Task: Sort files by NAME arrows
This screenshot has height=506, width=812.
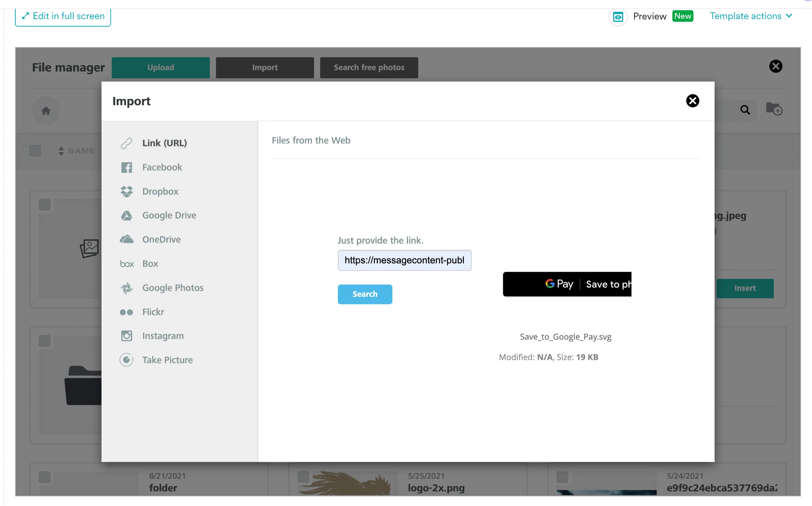Action: pyautogui.click(x=61, y=151)
